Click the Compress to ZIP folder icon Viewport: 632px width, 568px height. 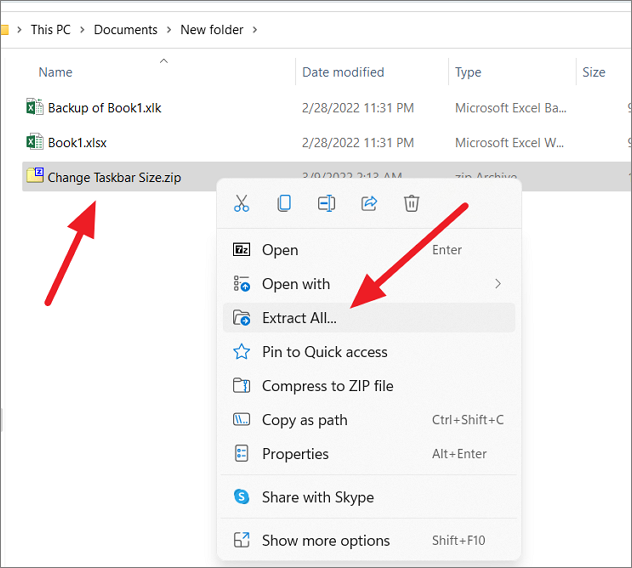coord(241,386)
